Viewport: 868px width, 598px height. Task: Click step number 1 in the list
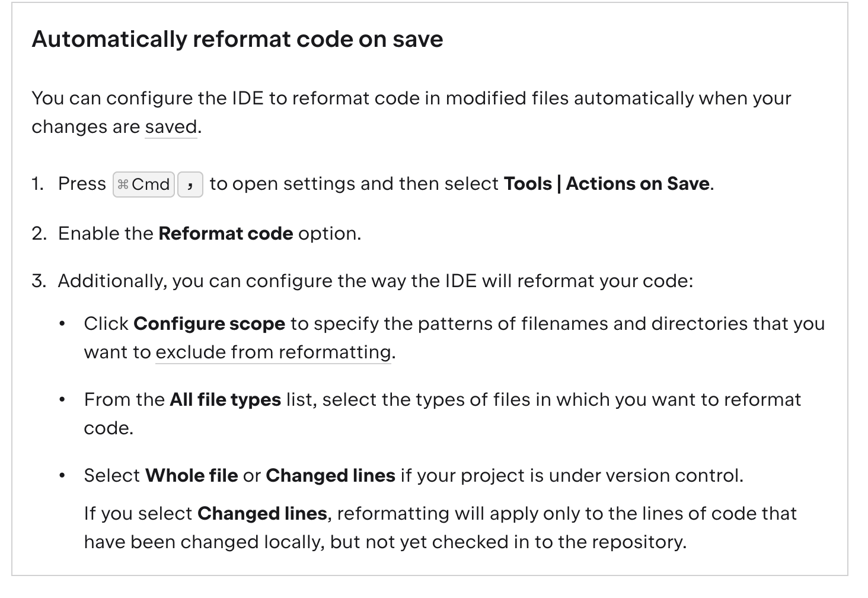click(38, 184)
